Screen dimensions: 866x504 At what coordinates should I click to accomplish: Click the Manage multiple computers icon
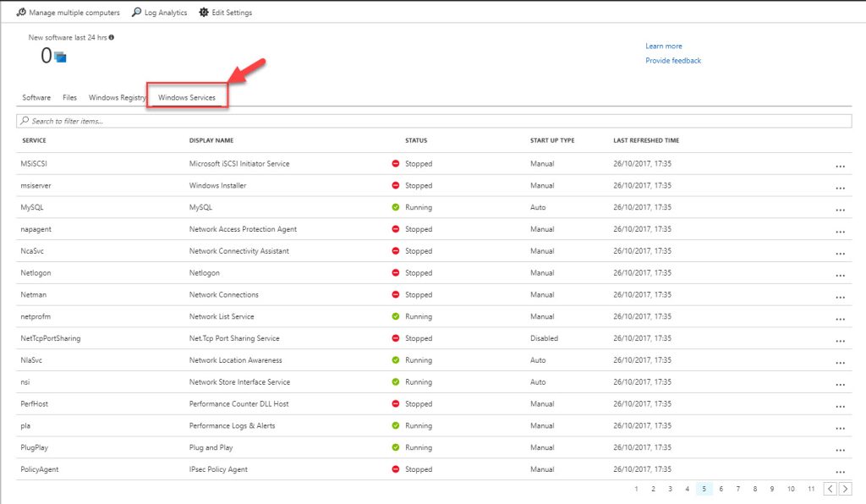click(19, 12)
